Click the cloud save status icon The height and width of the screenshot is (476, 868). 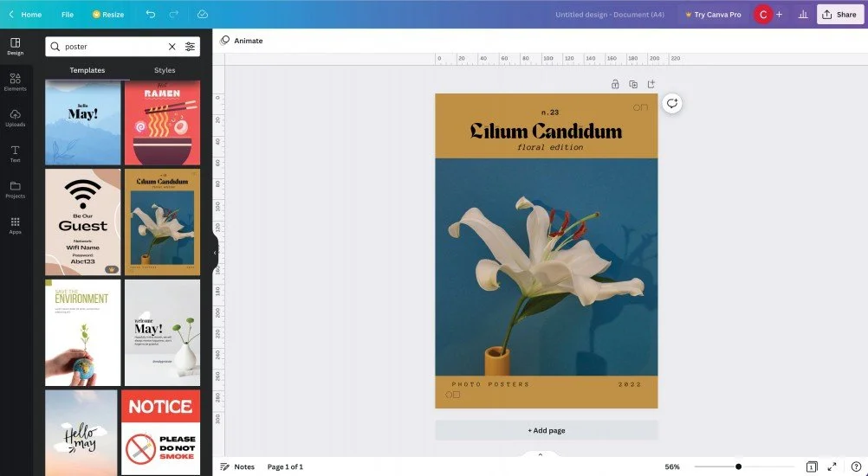click(x=203, y=15)
